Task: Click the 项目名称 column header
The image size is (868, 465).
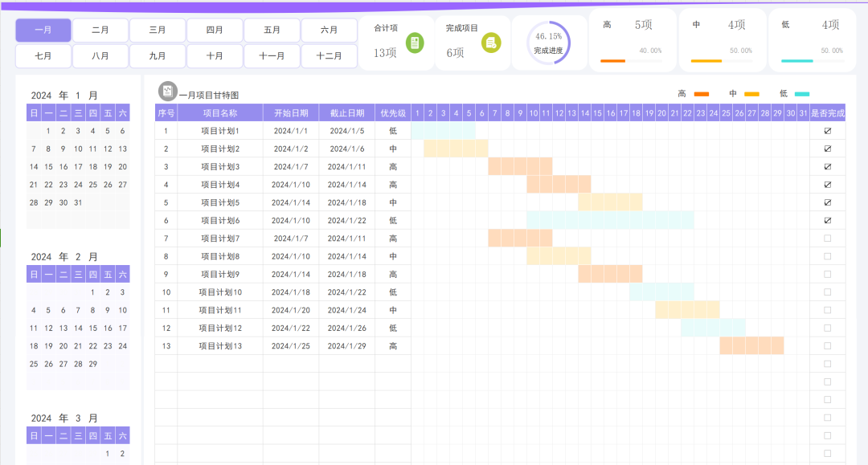Action: [x=220, y=112]
